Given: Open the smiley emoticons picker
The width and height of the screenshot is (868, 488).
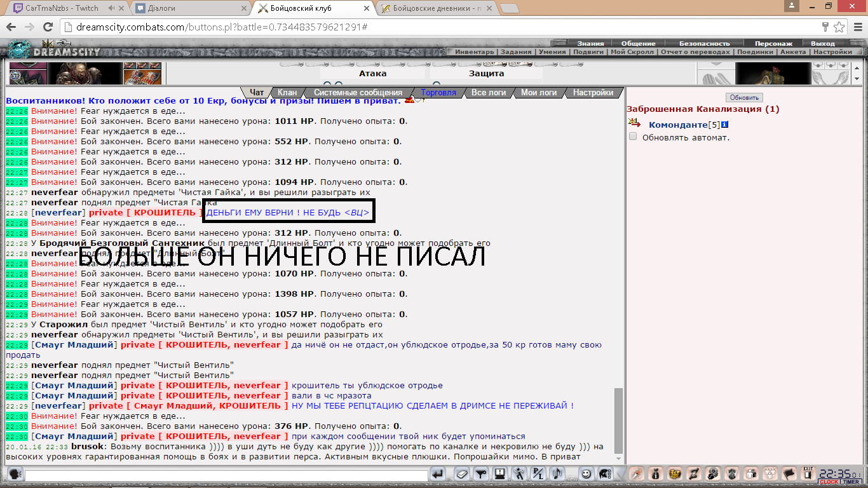Looking at the screenshot, I should click(x=586, y=473).
